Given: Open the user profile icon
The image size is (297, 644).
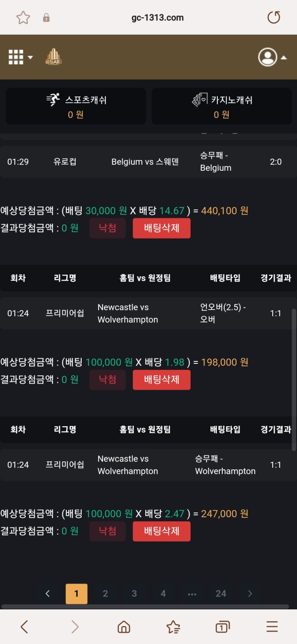Looking at the screenshot, I should [x=267, y=57].
